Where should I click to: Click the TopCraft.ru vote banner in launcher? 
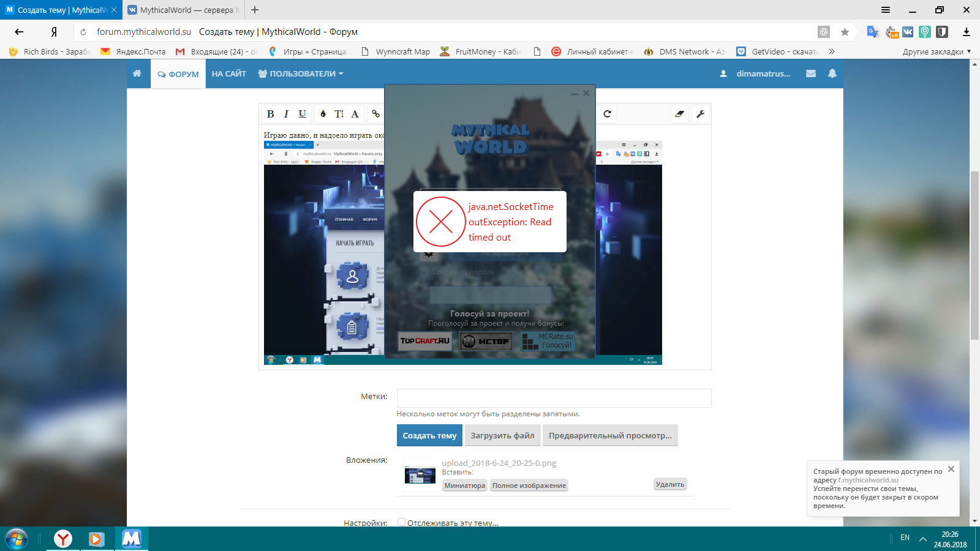click(x=425, y=341)
